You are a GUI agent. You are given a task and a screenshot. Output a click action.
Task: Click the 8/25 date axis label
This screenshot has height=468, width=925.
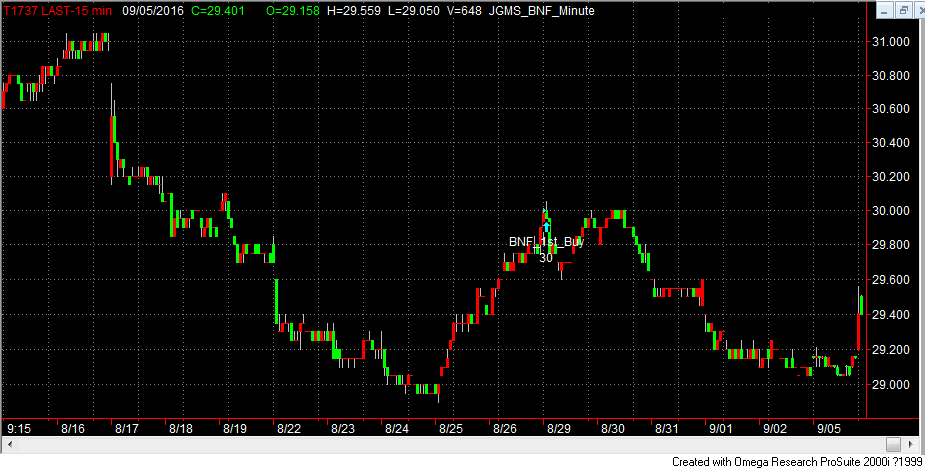pos(451,428)
